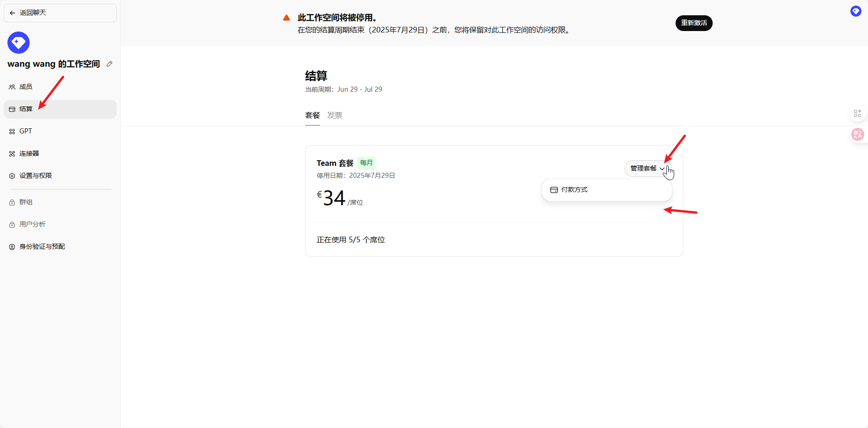868x428 pixels.
Task: Go to 连接器 in the sidebar
Action: point(29,154)
